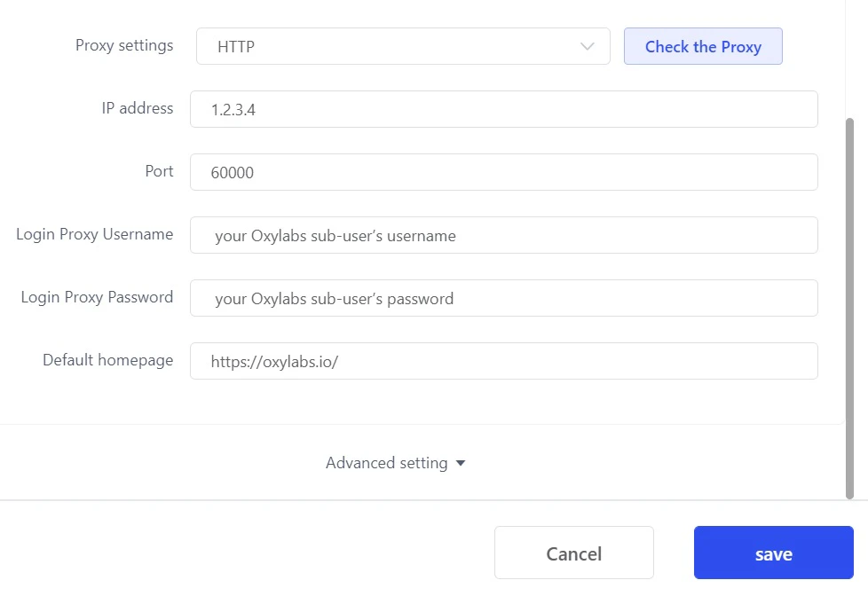This screenshot has width=868, height=596.
Task: Click the Default homepage URL field
Action: point(503,361)
